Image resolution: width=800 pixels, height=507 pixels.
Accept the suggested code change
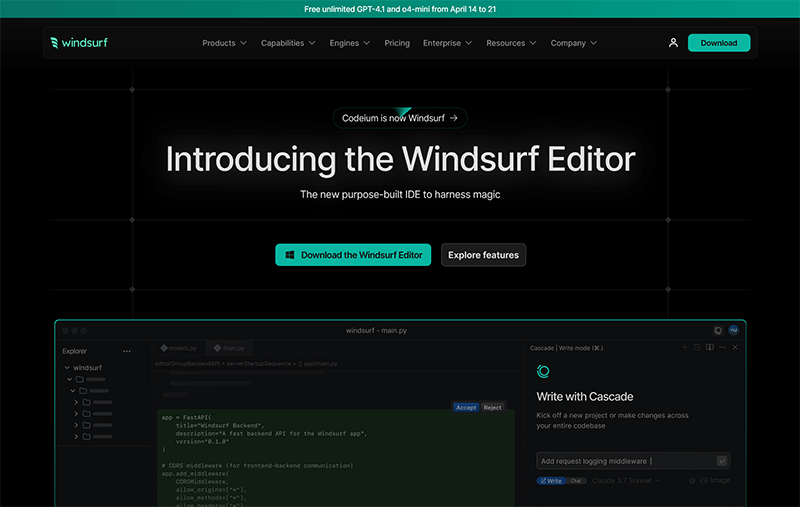tap(466, 408)
